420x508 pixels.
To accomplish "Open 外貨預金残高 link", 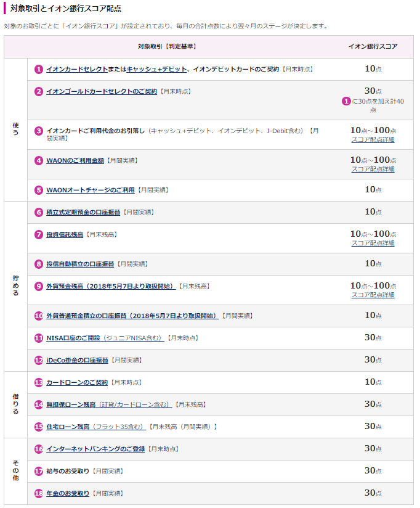I will (x=111, y=286).
